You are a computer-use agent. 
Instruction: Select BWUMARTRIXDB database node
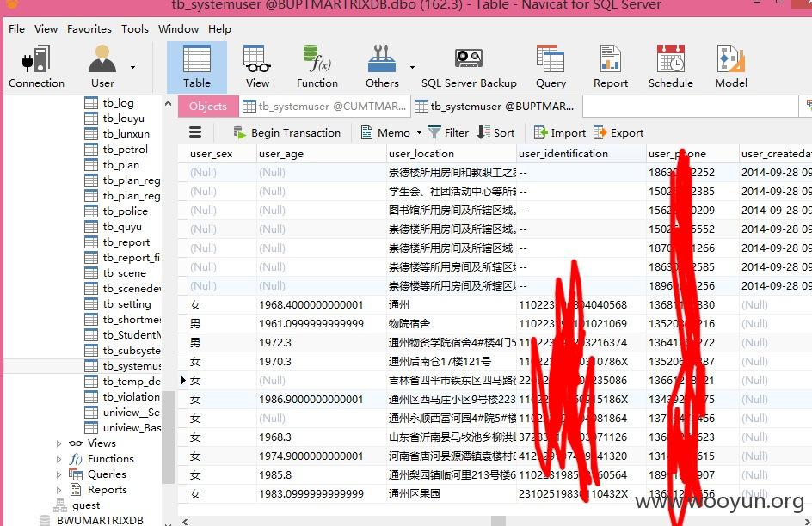100,520
